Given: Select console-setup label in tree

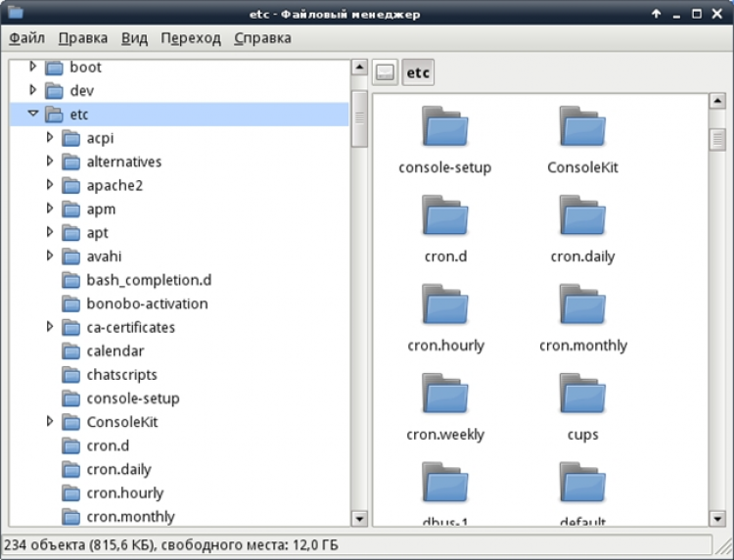Looking at the screenshot, I should pos(133,398).
